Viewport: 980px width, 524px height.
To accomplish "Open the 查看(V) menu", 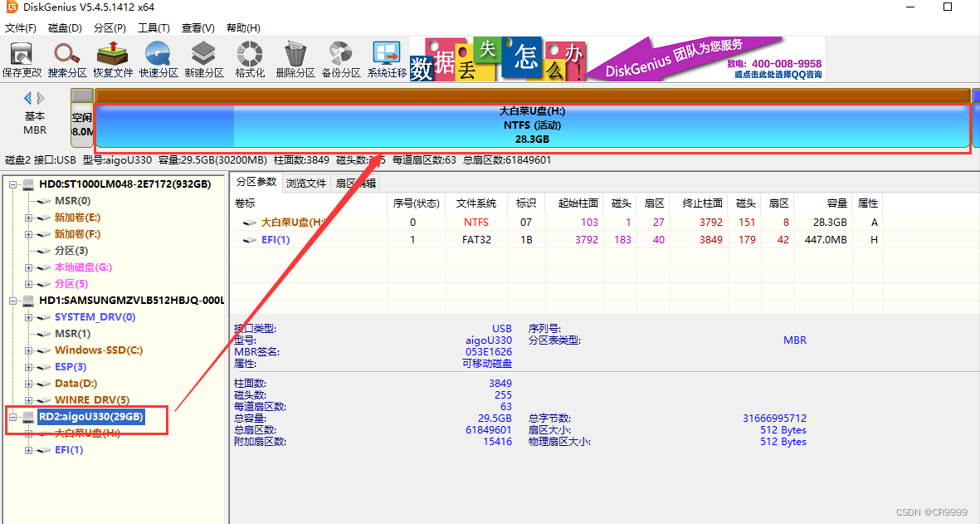I will pos(198,28).
